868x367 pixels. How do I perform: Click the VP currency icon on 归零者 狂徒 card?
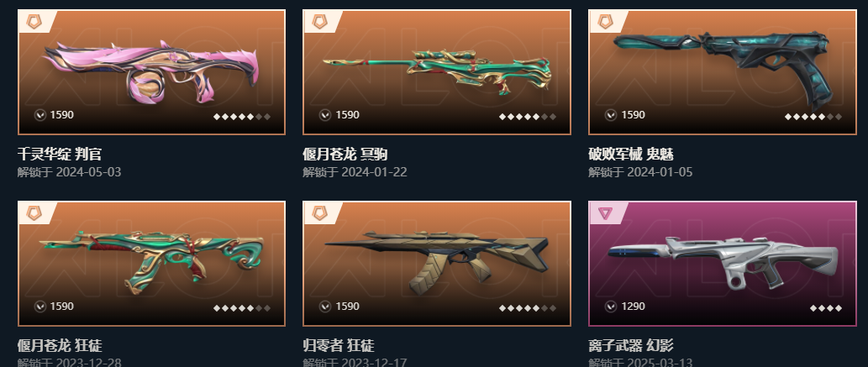click(x=325, y=306)
